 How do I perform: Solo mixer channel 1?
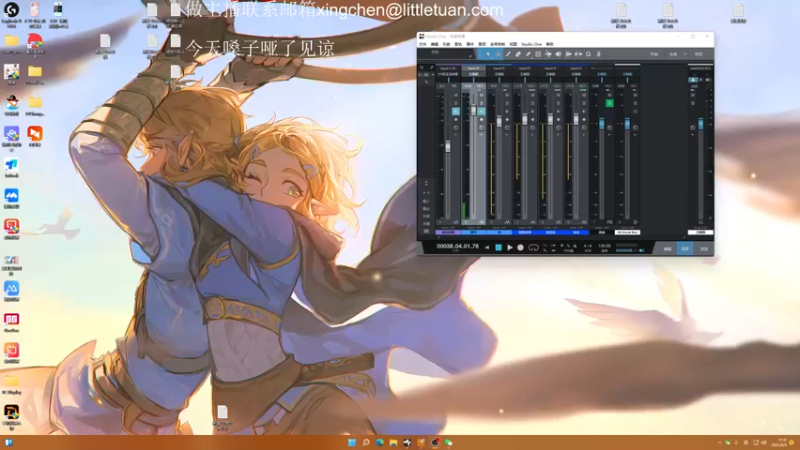tap(456, 103)
